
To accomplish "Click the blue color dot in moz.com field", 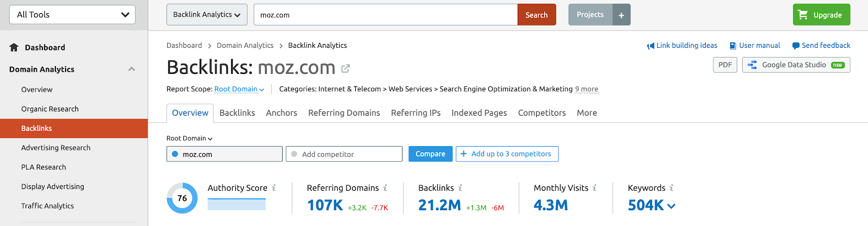I will [x=175, y=154].
